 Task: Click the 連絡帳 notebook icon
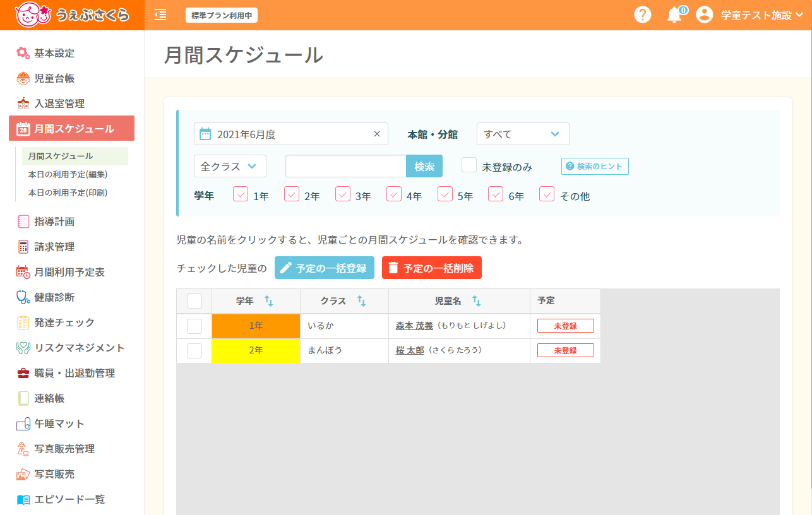click(x=23, y=398)
